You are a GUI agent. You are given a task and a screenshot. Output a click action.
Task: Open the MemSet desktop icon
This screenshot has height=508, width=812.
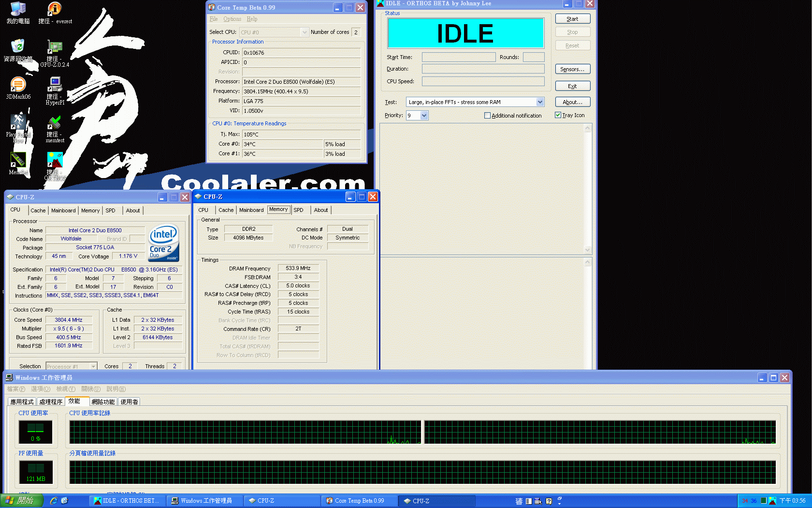18,160
